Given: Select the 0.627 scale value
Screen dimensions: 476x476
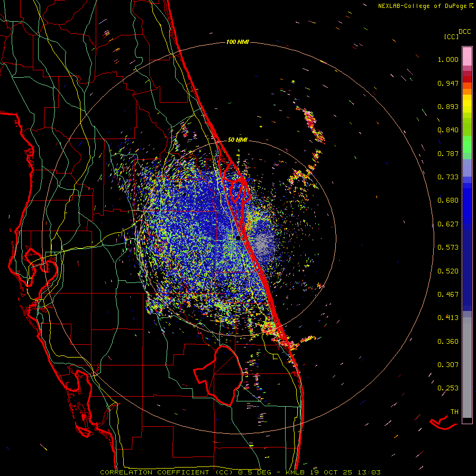Looking at the screenshot, I should click(x=448, y=224).
